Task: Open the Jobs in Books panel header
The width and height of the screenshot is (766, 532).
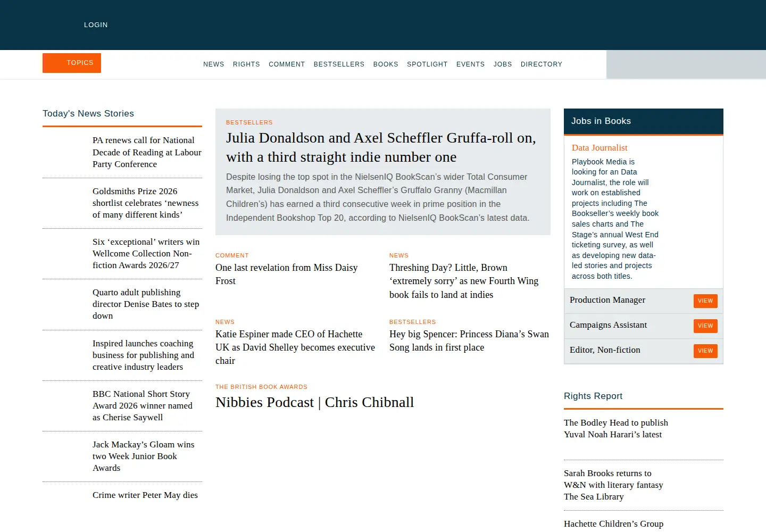Action: click(644, 121)
